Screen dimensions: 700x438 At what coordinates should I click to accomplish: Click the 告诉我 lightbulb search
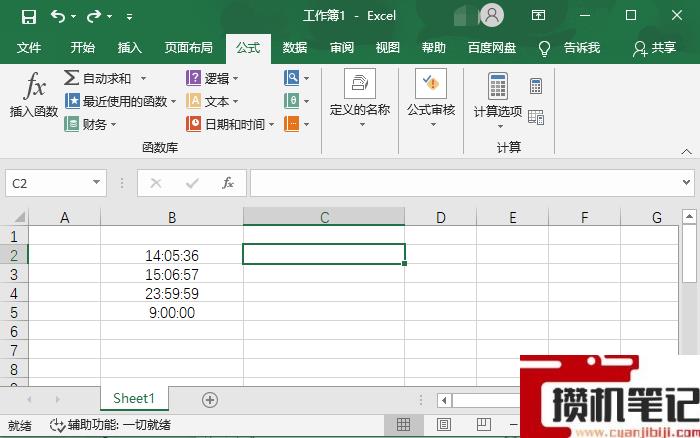tap(569, 48)
